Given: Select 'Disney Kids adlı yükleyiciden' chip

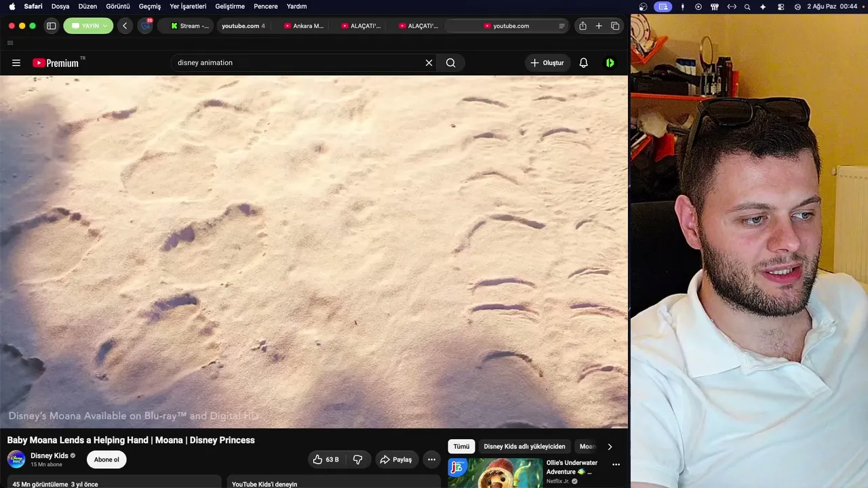Looking at the screenshot, I should click(x=524, y=447).
